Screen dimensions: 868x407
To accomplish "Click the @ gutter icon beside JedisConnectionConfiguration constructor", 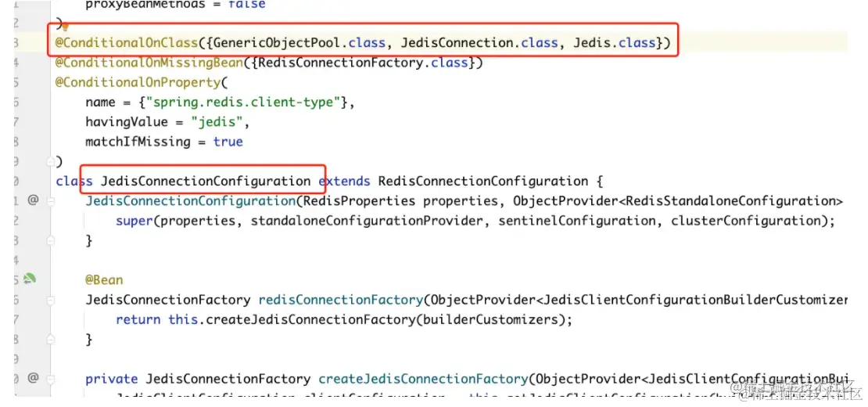I will [33, 200].
